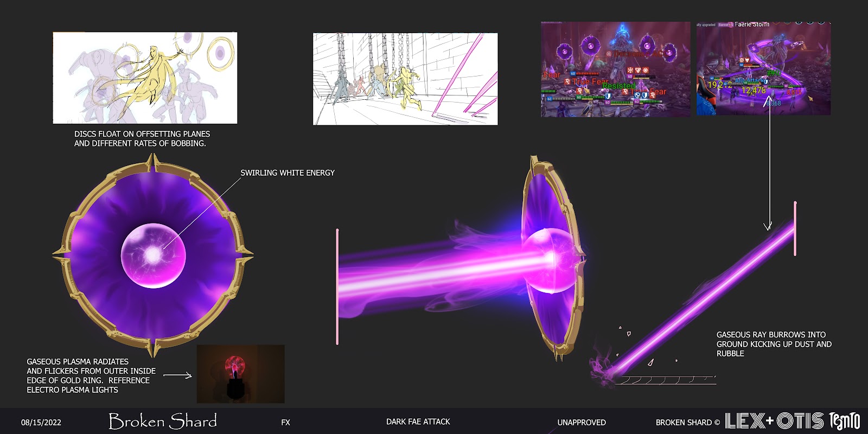Click the 'Broken Shard' title in the footer
Image resolution: width=868 pixels, height=434 pixels.
163,421
